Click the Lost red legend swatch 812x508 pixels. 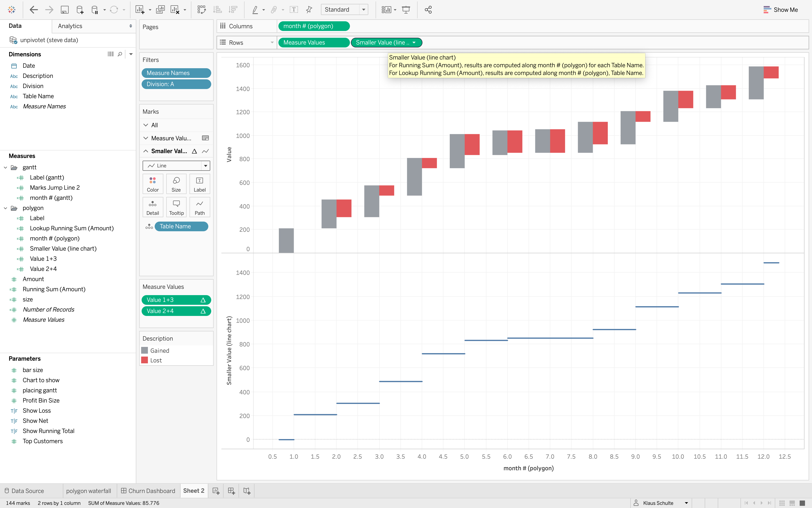(145, 360)
